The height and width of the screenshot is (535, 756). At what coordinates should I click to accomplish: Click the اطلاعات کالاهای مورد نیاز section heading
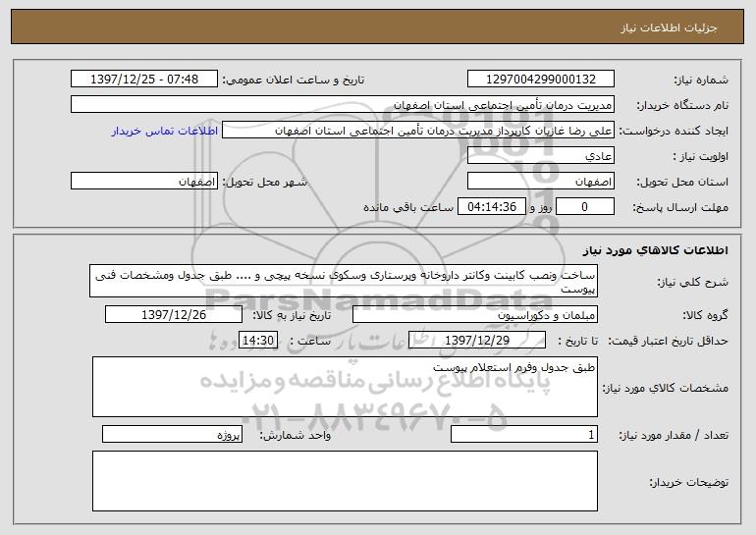click(655, 250)
